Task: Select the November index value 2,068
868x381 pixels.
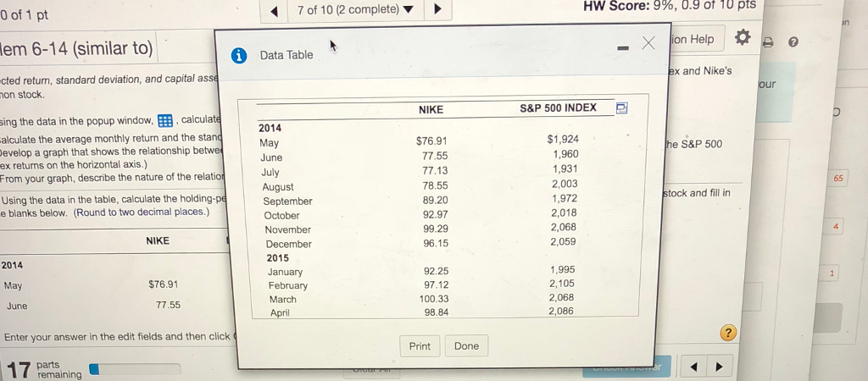Action: pos(564,227)
